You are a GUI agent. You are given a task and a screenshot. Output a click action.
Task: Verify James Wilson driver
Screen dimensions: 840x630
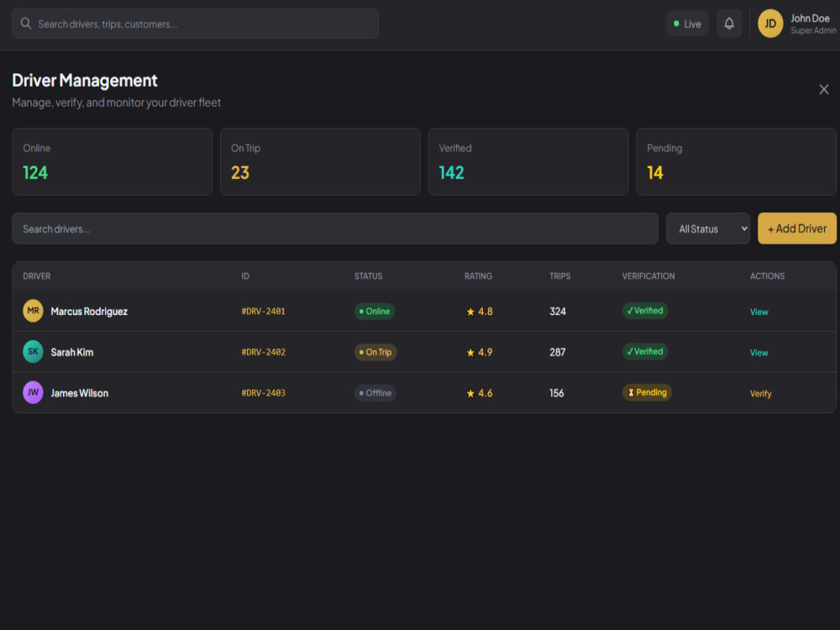[x=760, y=394]
